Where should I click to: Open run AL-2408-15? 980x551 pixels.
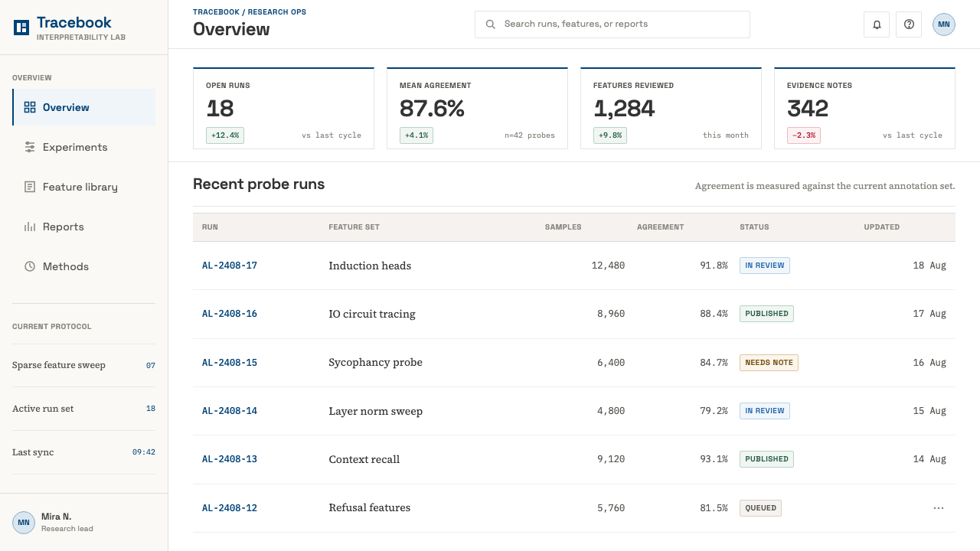tap(230, 363)
